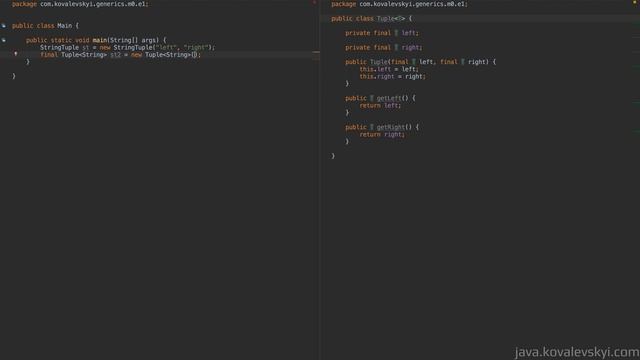Click the "left" string literal argument
This screenshot has height=360, width=640.
click(167, 47)
